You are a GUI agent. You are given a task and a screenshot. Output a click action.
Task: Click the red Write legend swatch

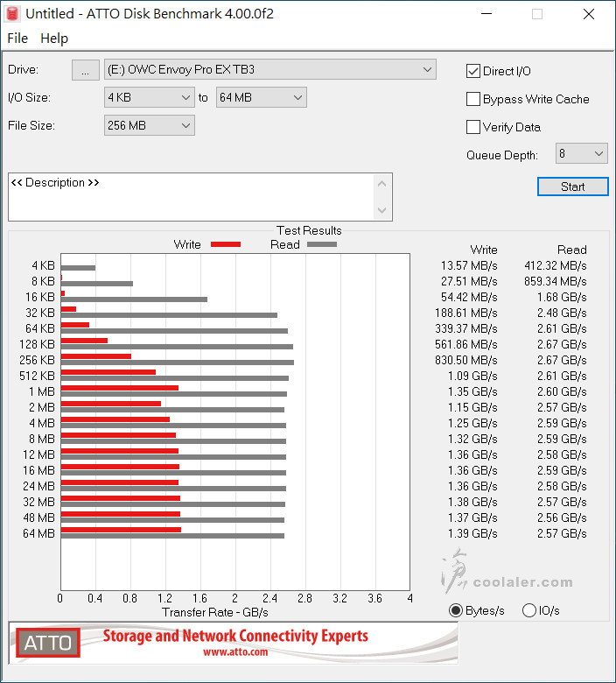(226, 244)
